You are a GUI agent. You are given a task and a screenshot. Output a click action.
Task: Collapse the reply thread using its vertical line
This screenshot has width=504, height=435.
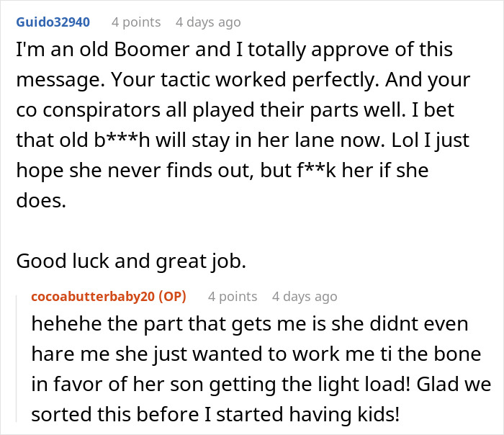[17, 359]
